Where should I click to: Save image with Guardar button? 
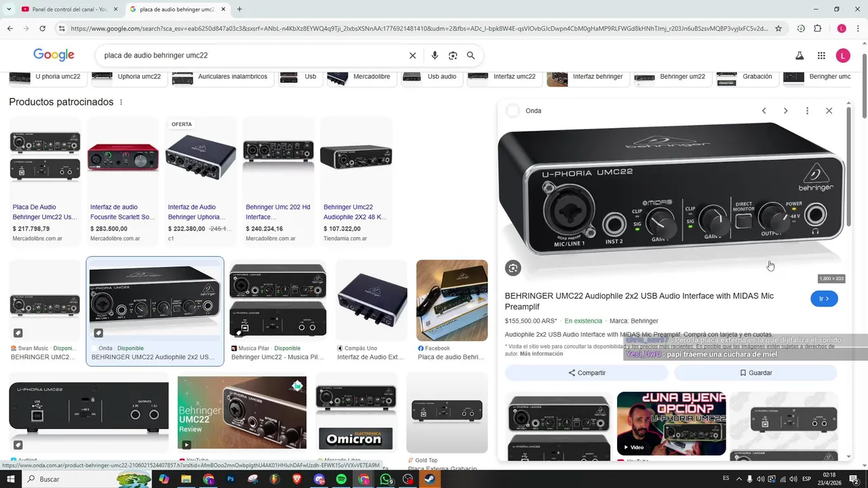(x=755, y=373)
